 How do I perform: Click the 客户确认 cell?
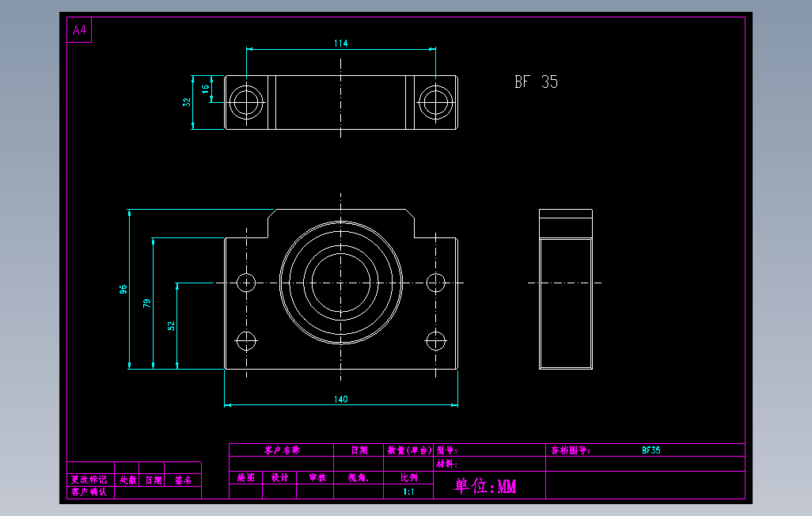tap(89, 491)
